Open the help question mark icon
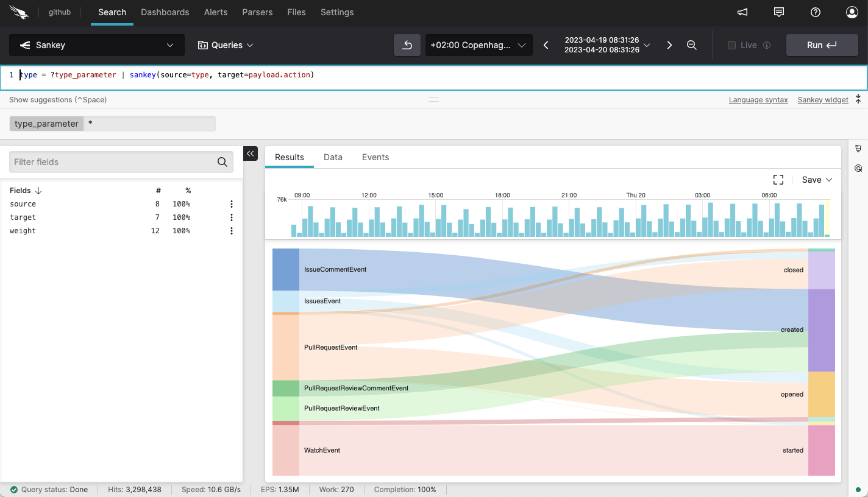The height and width of the screenshot is (497, 868). click(816, 12)
